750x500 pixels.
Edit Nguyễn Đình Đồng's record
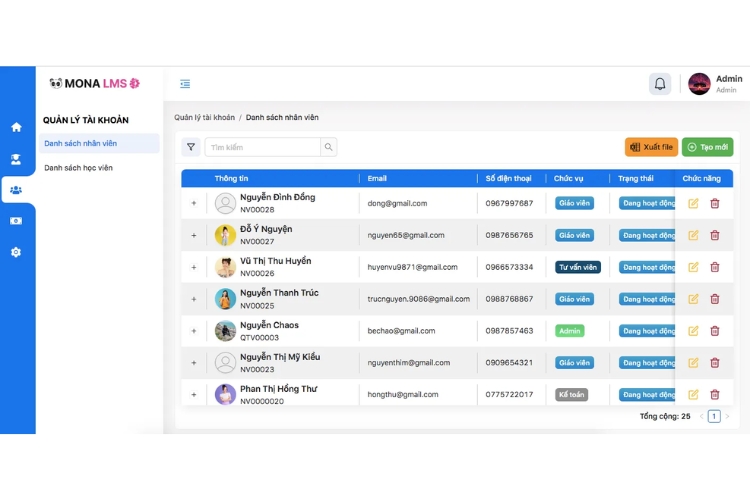694,203
